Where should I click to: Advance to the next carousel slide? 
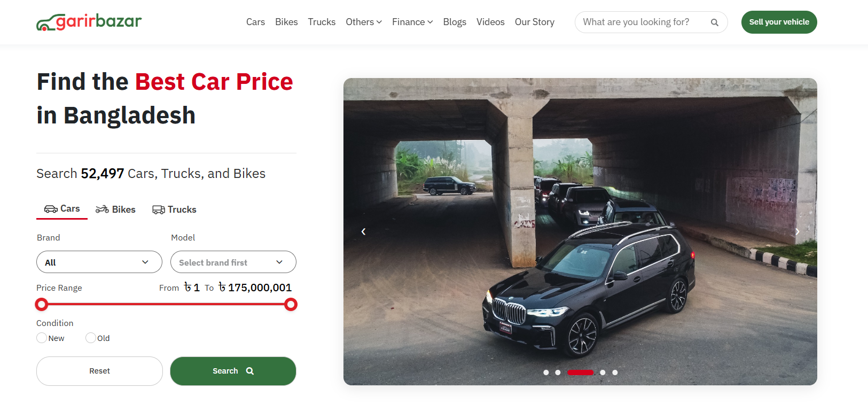[797, 231]
